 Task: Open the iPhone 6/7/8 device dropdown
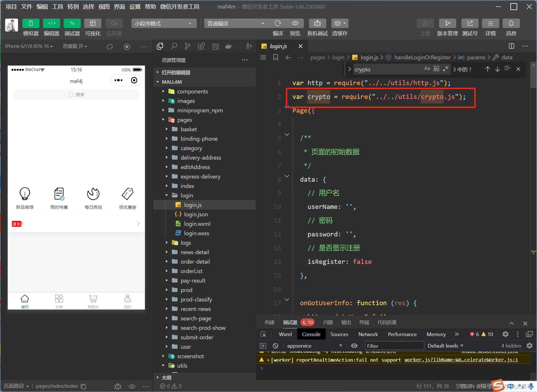pyautogui.click(x=29, y=46)
